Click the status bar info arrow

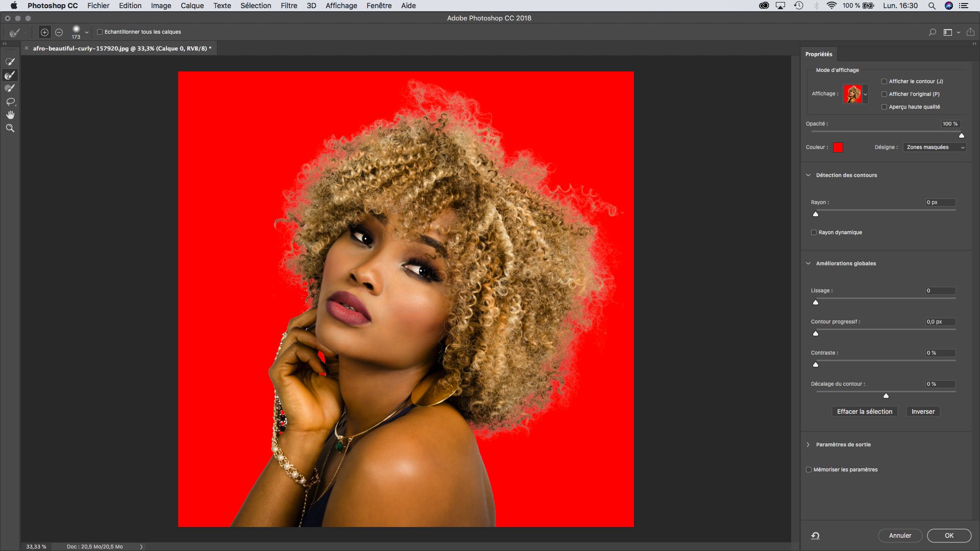tap(141, 546)
